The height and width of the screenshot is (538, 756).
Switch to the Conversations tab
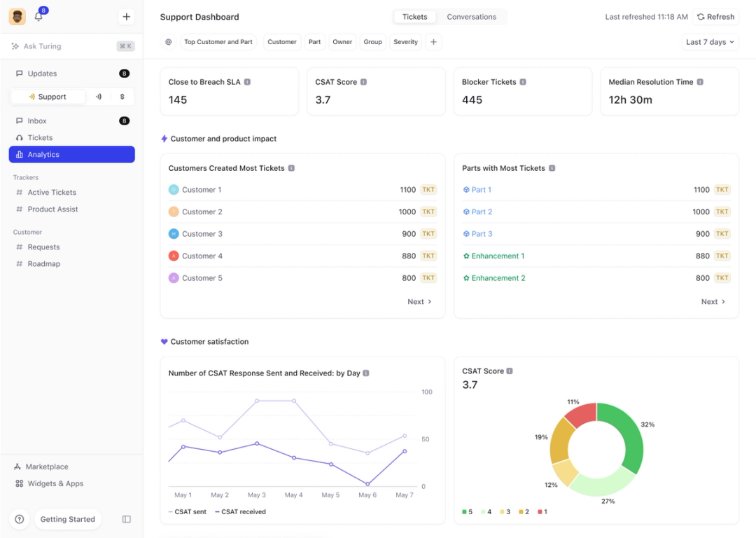coord(471,16)
